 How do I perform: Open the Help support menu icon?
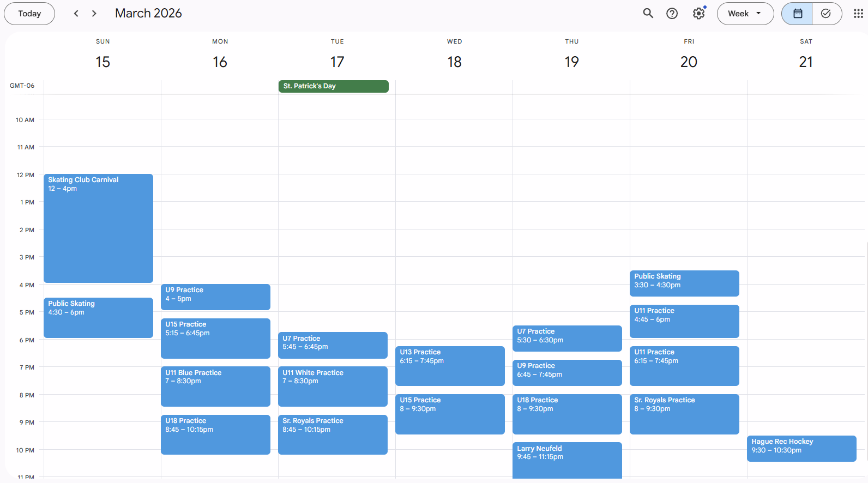pyautogui.click(x=672, y=14)
